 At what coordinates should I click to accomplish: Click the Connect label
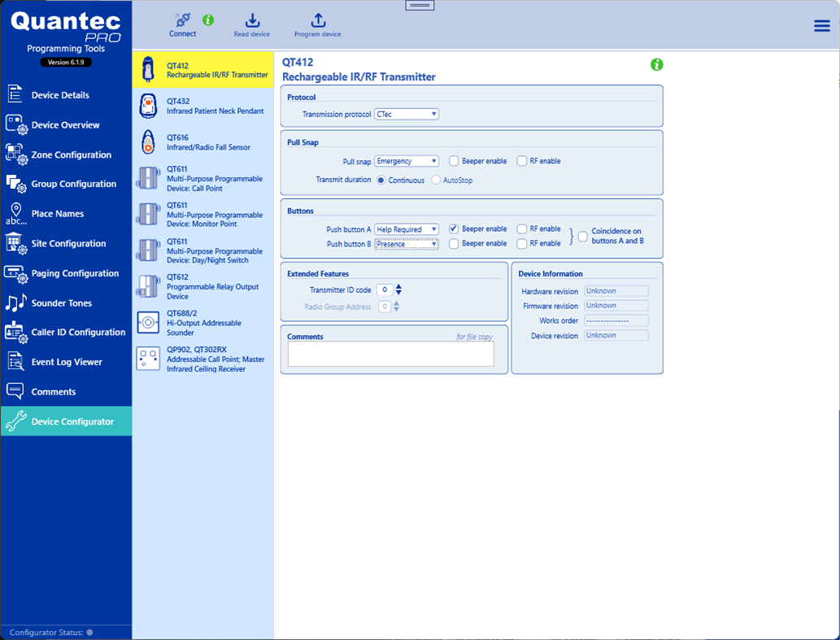point(183,33)
